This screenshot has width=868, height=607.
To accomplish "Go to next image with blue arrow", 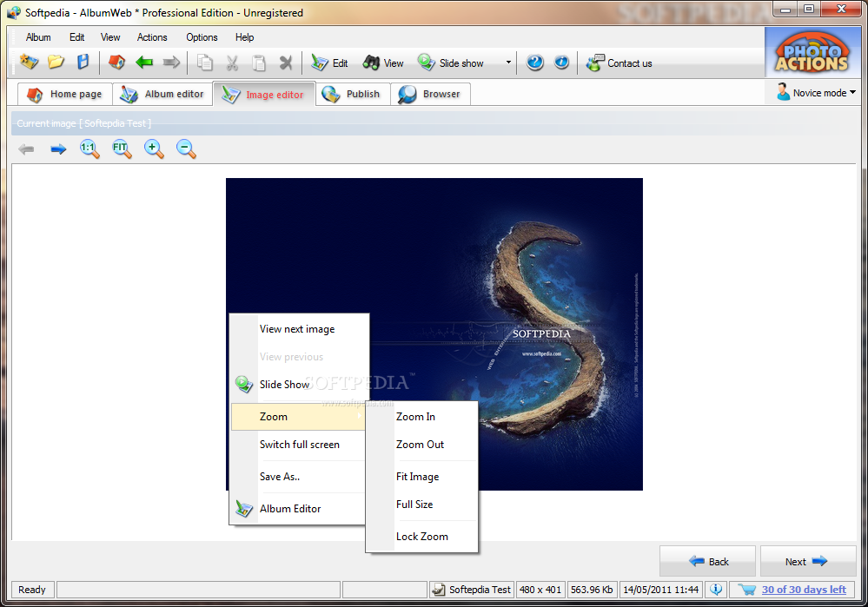I will [x=58, y=148].
